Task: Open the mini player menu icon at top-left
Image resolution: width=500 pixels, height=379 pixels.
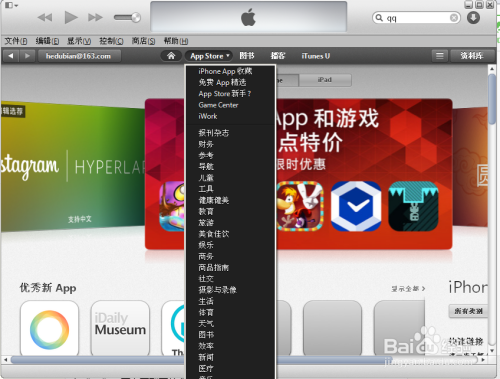Action: (x=11, y=5)
